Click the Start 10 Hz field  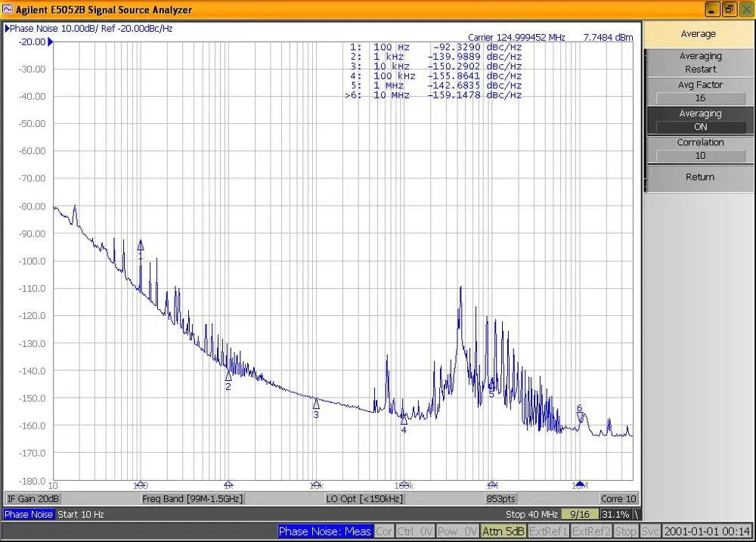pos(81,514)
